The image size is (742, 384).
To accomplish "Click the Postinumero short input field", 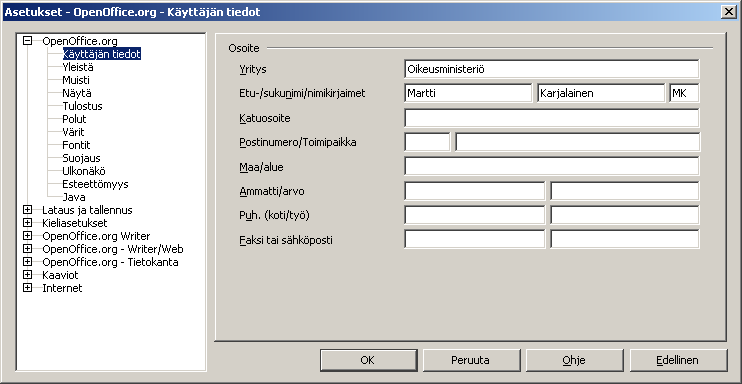I will click(x=427, y=142).
